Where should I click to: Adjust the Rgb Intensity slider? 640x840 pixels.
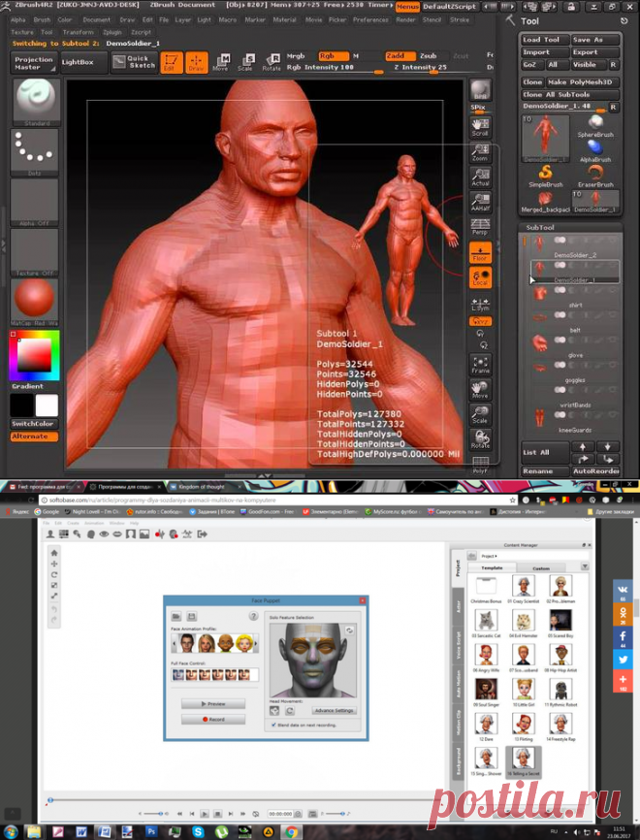tap(335, 68)
